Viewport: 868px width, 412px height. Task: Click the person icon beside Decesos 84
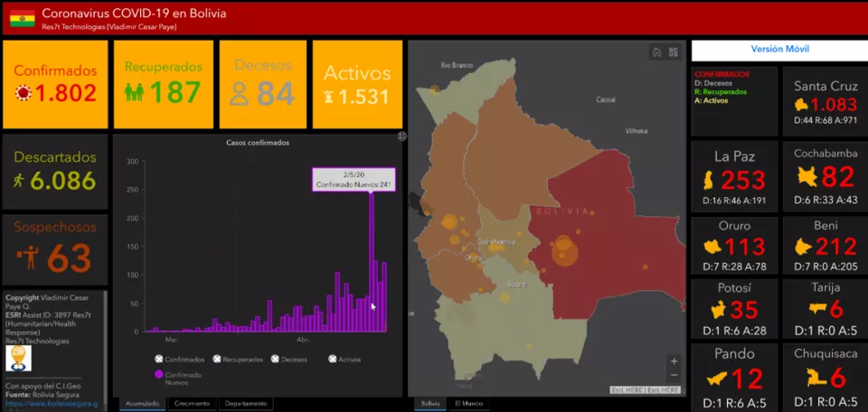point(239,93)
